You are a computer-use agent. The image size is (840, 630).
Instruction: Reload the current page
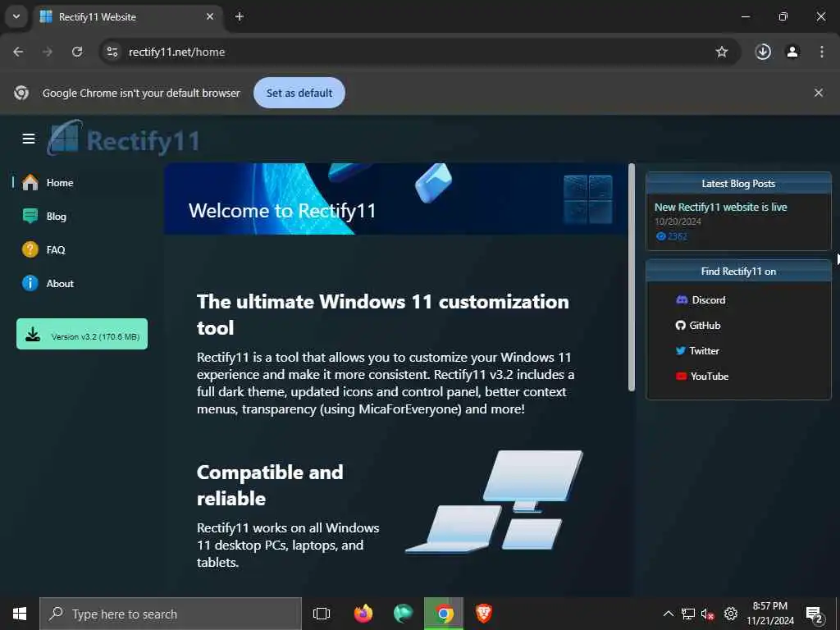(77, 52)
